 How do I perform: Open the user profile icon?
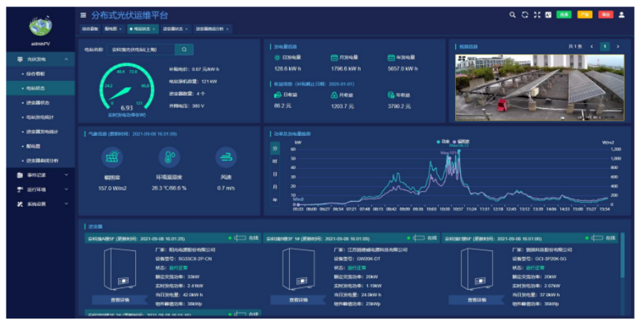tap(621, 15)
